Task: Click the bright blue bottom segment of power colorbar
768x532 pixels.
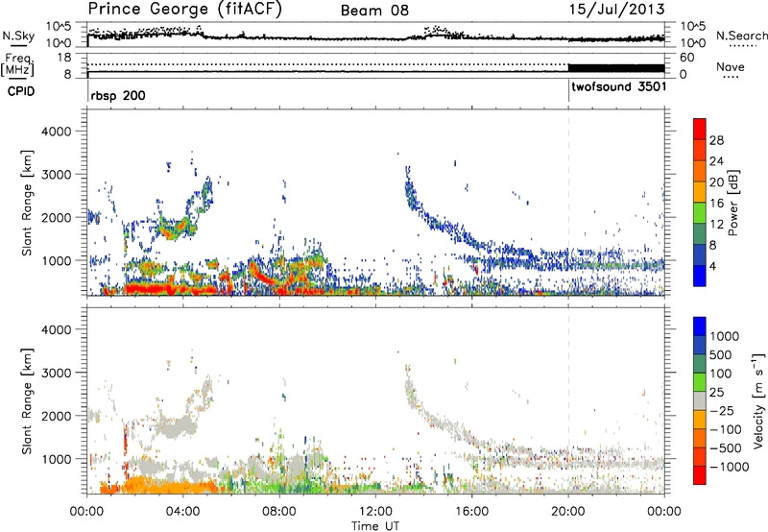Action: pos(700,276)
